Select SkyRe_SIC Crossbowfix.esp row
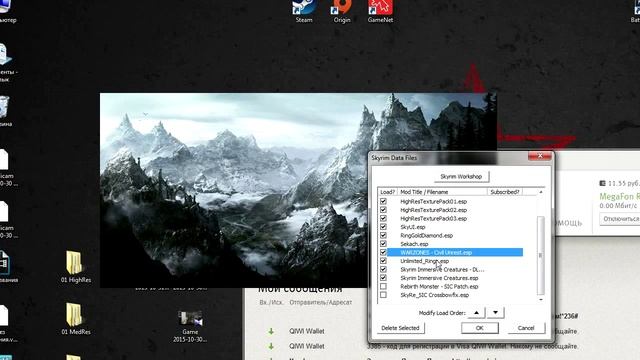640x360 pixels. 434,295
